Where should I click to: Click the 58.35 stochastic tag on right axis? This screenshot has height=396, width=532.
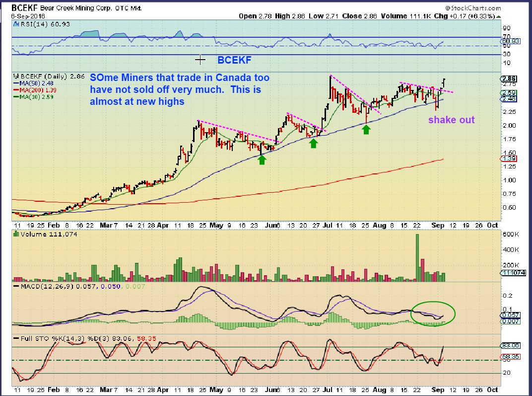tap(510, 357)
